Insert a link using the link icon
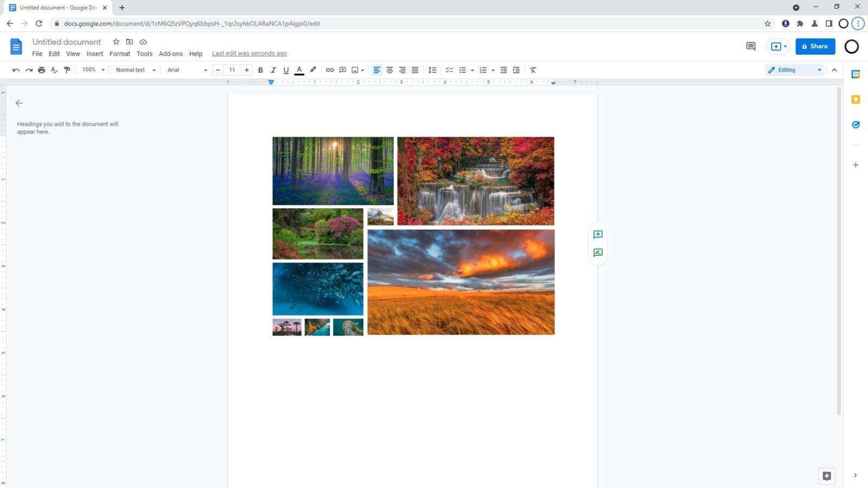868x488 pixels. pos(329,69)
